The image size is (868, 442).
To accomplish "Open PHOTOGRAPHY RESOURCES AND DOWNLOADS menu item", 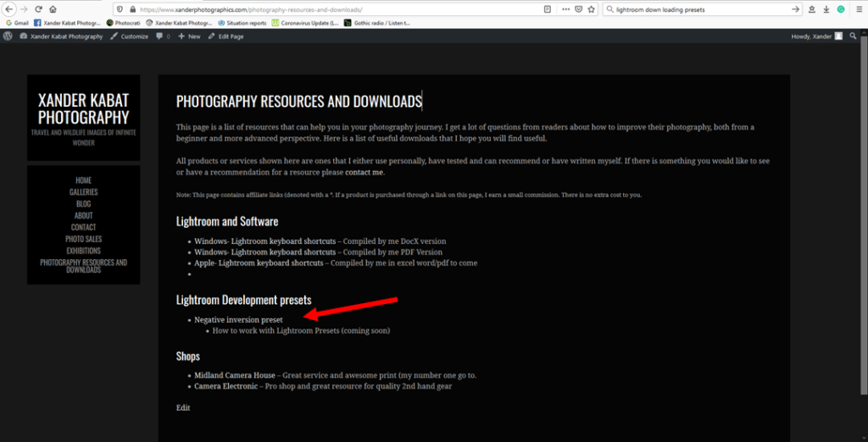I will pyautogui.click(x=84, y=266).
